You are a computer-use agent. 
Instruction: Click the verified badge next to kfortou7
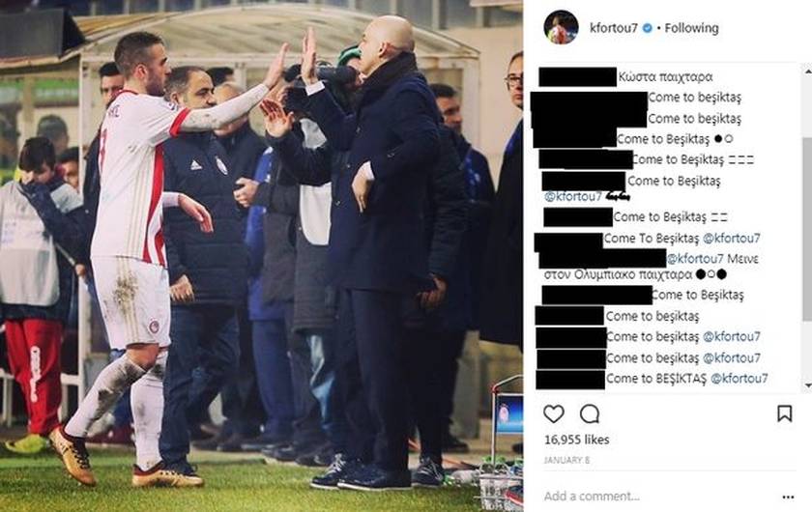(648, 28)
